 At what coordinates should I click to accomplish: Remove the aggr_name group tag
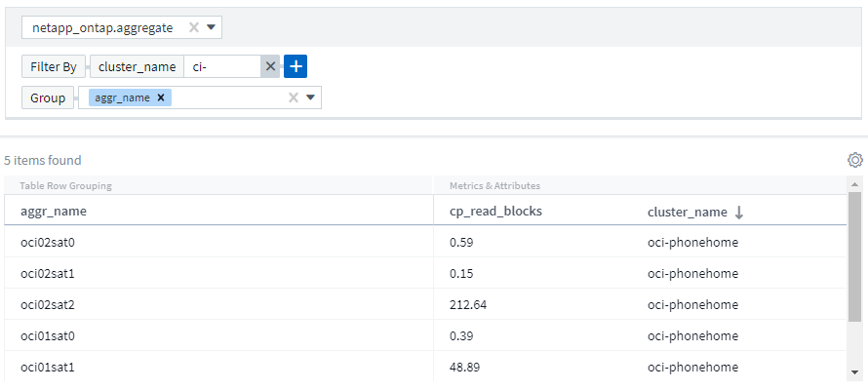tap(161, 97)
